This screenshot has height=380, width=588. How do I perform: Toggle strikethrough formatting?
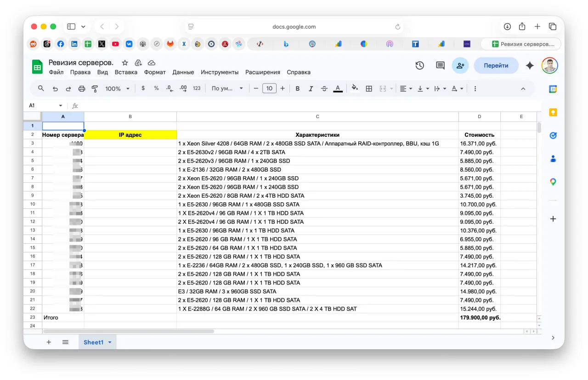click(324, 89)
